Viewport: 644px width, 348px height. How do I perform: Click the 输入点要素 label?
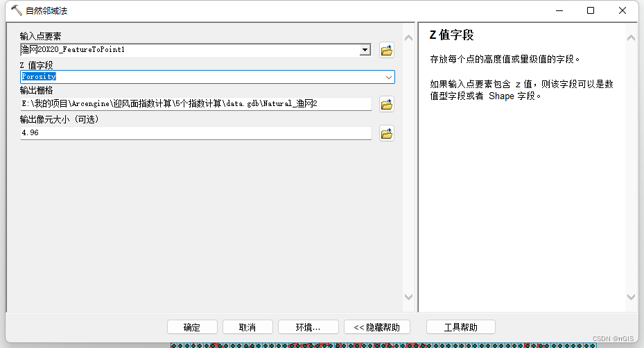coord(40,36)
